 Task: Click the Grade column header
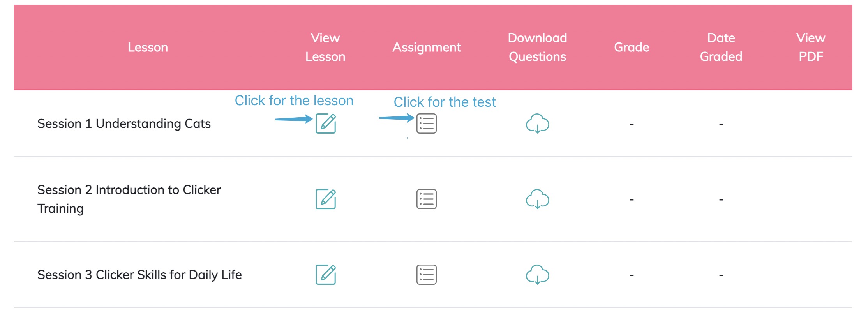(632, 47)
